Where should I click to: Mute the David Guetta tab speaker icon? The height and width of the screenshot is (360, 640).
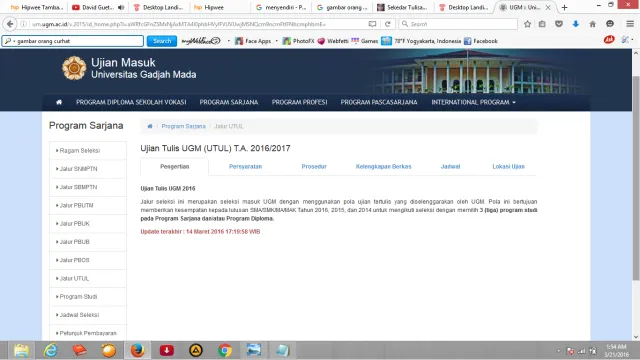tap(121, 7)
